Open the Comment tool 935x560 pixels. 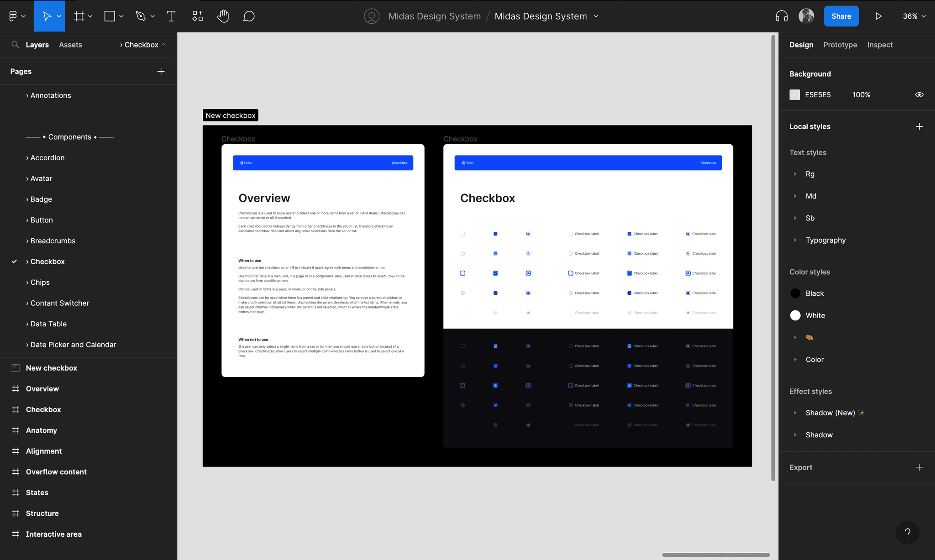click(x=249, y=16)
